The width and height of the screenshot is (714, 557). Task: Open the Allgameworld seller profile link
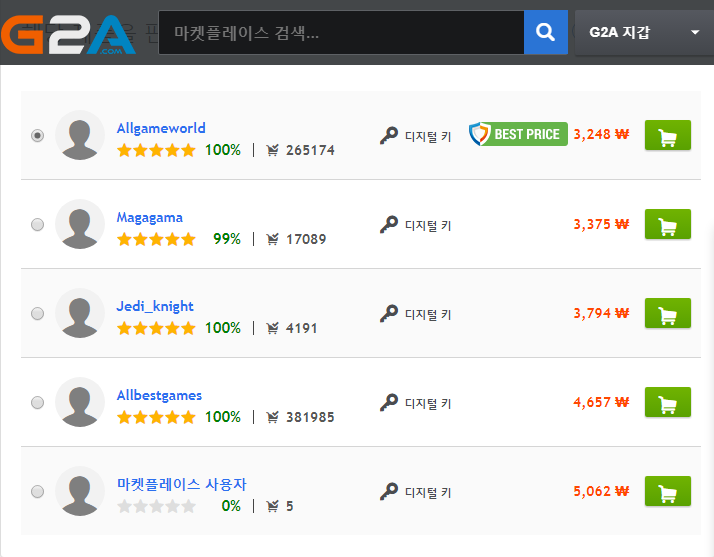[x=161, y=128]
